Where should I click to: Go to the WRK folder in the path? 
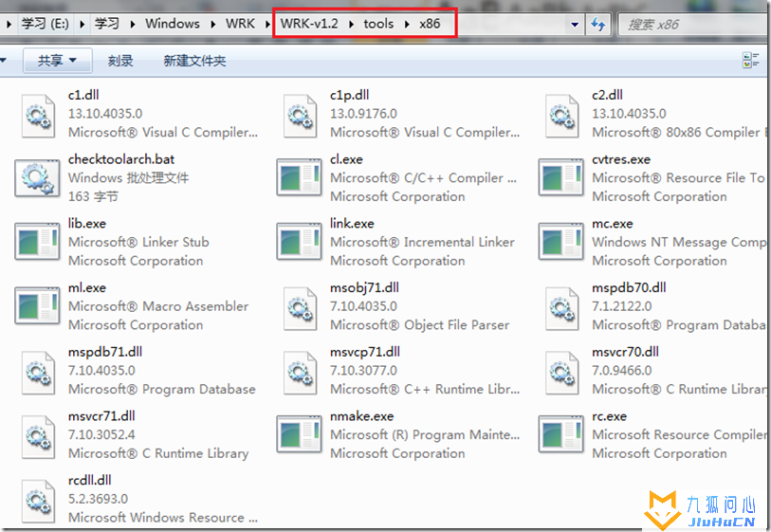pyautogui.click(x=240, y=24)
